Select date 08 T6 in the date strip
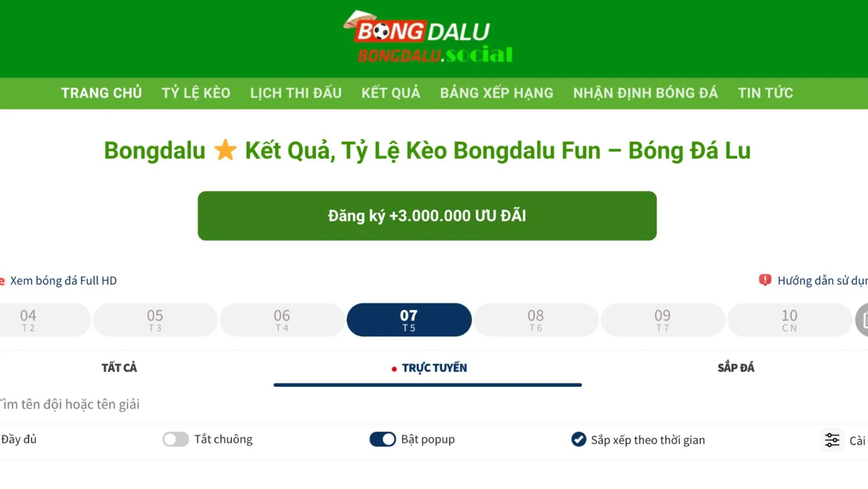 point(536,320)
